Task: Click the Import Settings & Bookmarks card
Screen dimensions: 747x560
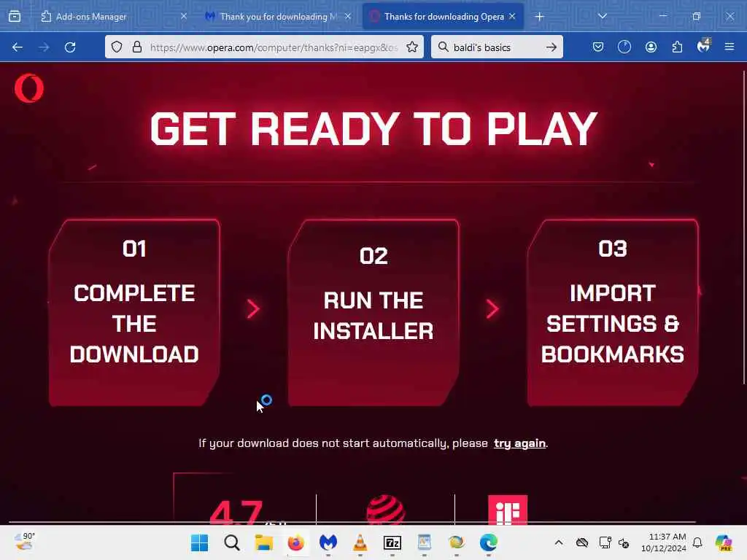Action: 613,313
